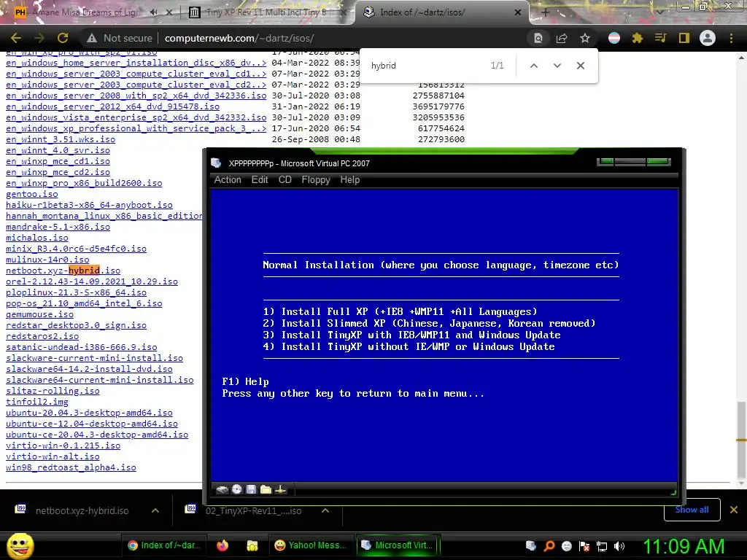The image size is (747, 560).
Task: Reload the computernewb page
Action: [x=63, y=38]
